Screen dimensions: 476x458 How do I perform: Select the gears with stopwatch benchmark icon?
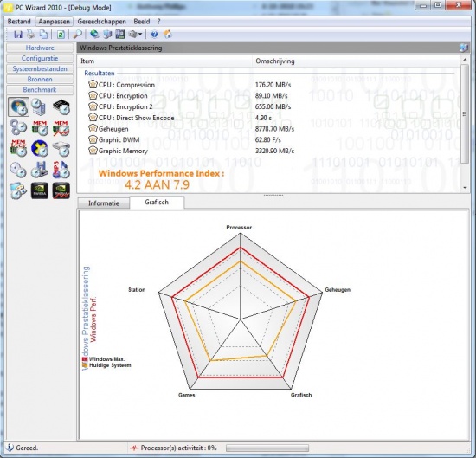(x=18, y=127)
